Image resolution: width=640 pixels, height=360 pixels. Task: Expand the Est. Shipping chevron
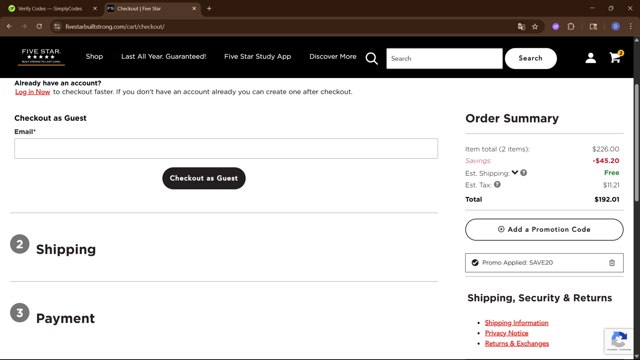point(515,172)
